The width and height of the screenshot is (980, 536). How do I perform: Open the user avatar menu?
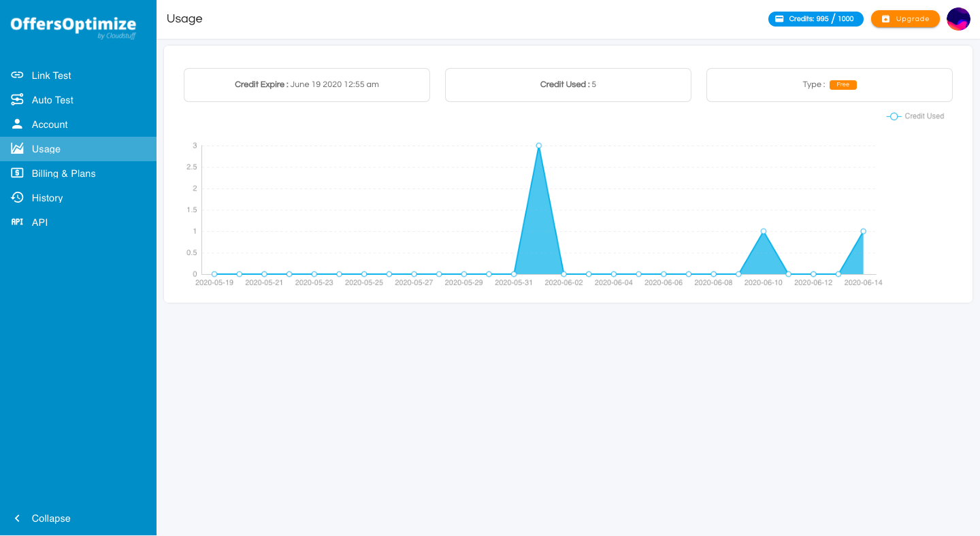(958, 19)
